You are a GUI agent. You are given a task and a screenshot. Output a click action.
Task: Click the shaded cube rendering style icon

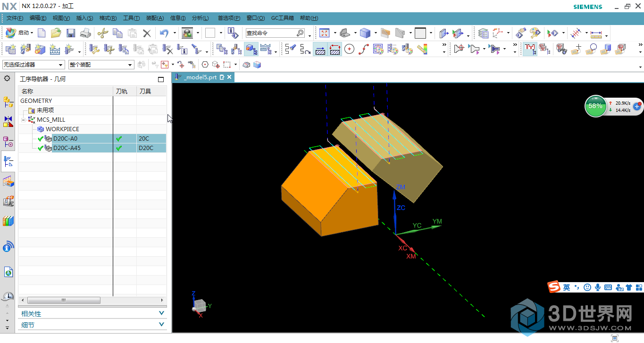[365, 33]
